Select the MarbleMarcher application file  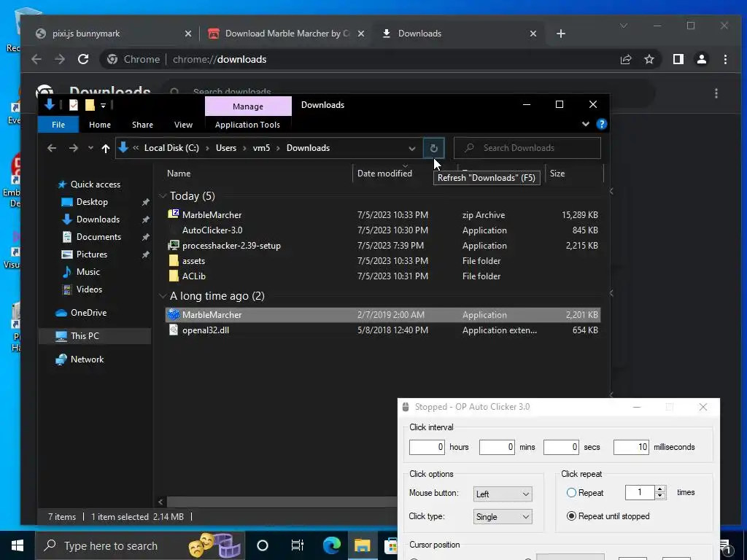(x=382, y=315)
